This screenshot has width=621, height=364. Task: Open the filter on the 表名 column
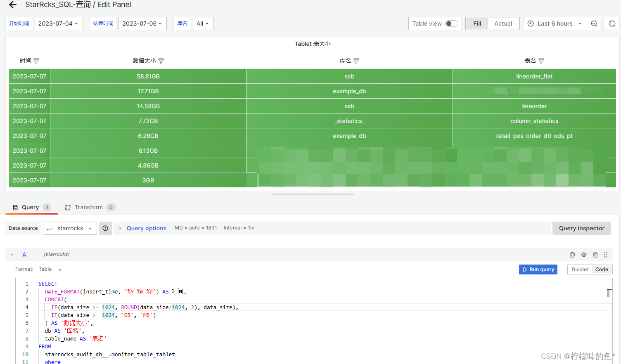[541, 61]
